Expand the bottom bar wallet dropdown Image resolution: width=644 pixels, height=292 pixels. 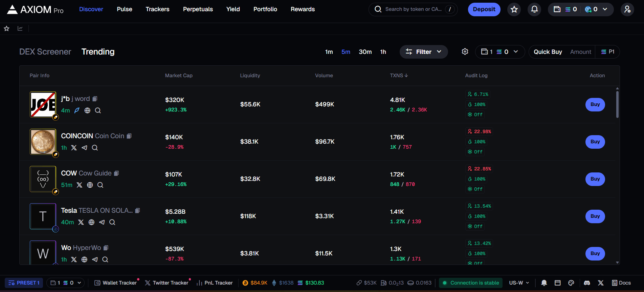click(66, 283)
